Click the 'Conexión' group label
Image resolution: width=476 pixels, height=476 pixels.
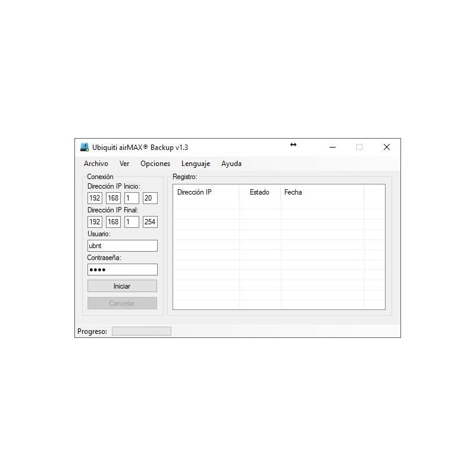coord(100,177)
